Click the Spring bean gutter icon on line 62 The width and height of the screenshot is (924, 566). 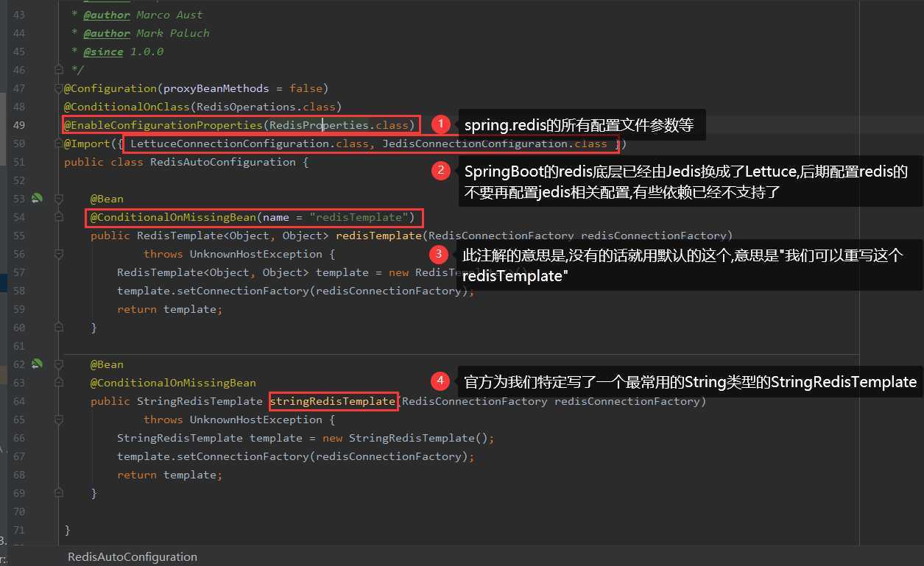[37, 364]
